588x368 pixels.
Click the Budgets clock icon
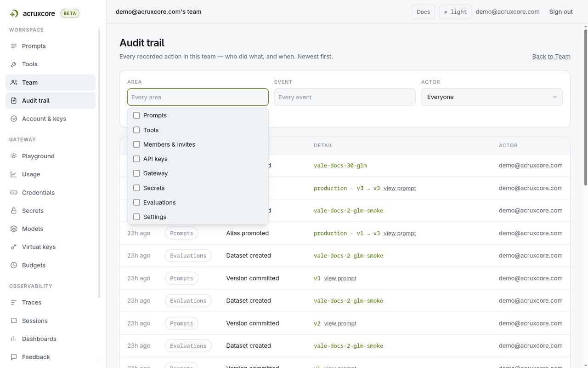tap(14, 265)
